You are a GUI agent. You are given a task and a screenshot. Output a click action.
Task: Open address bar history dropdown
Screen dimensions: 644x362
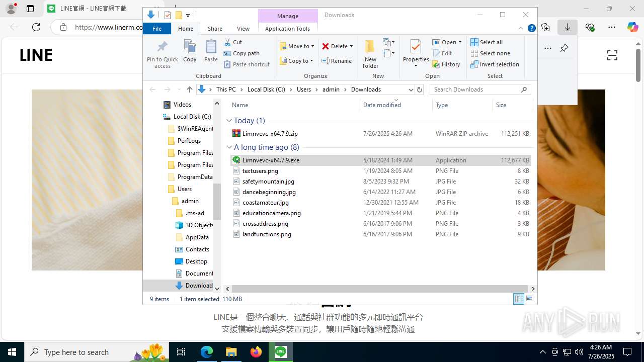(x=411, y=89)
